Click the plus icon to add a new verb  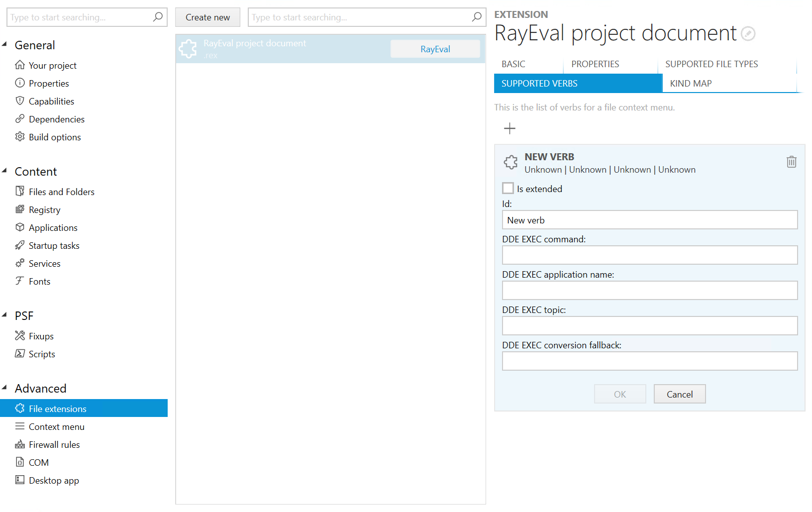pos(509,128)
